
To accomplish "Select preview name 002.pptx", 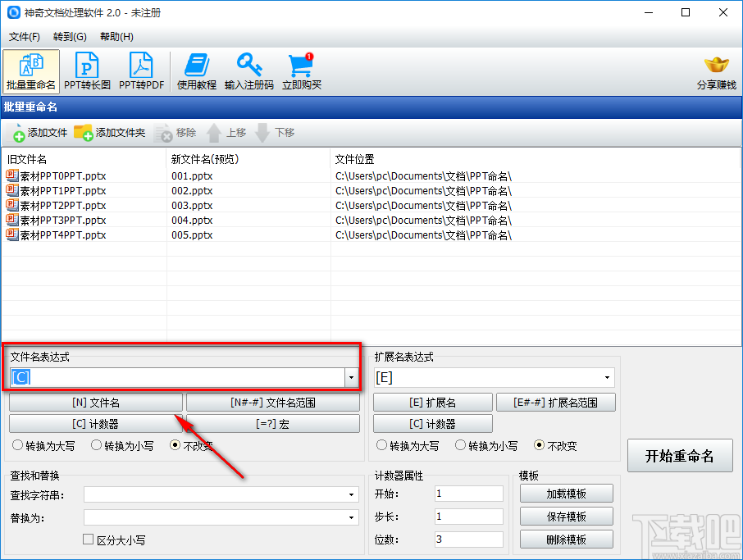I will [x=192, y=190].
